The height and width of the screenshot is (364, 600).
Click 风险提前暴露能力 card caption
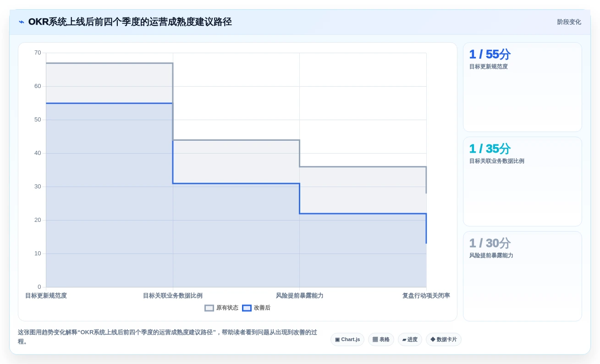pyautogui.click(x=491, y=255)
